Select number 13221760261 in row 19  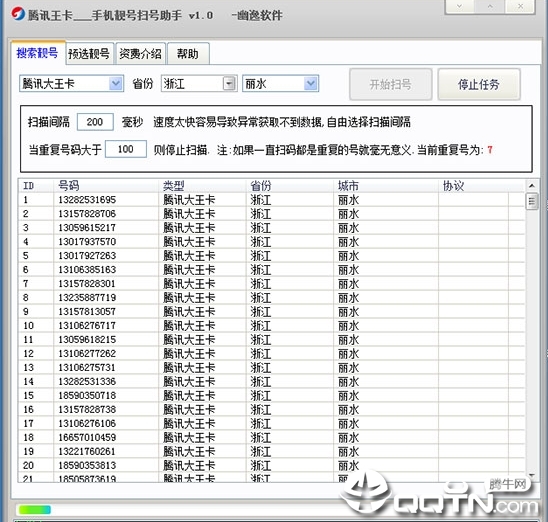tap(87, 451)
